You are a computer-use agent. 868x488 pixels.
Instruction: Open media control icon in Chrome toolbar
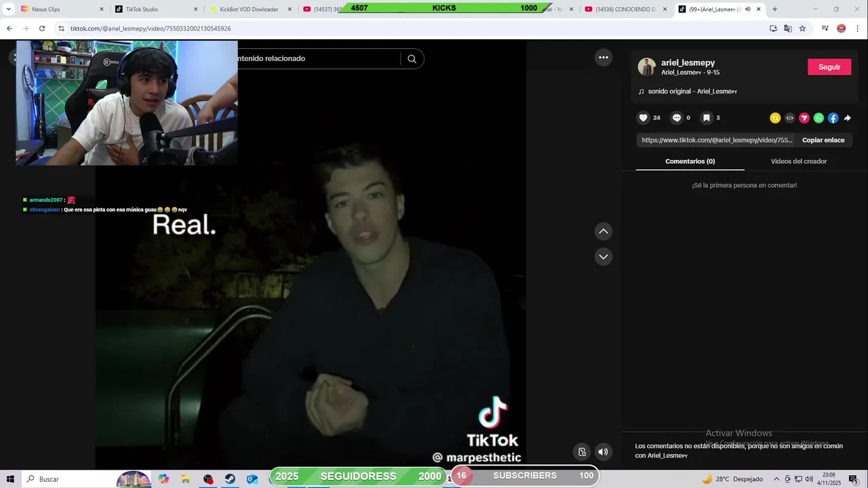pyautogui.click(x=825, y=28)
